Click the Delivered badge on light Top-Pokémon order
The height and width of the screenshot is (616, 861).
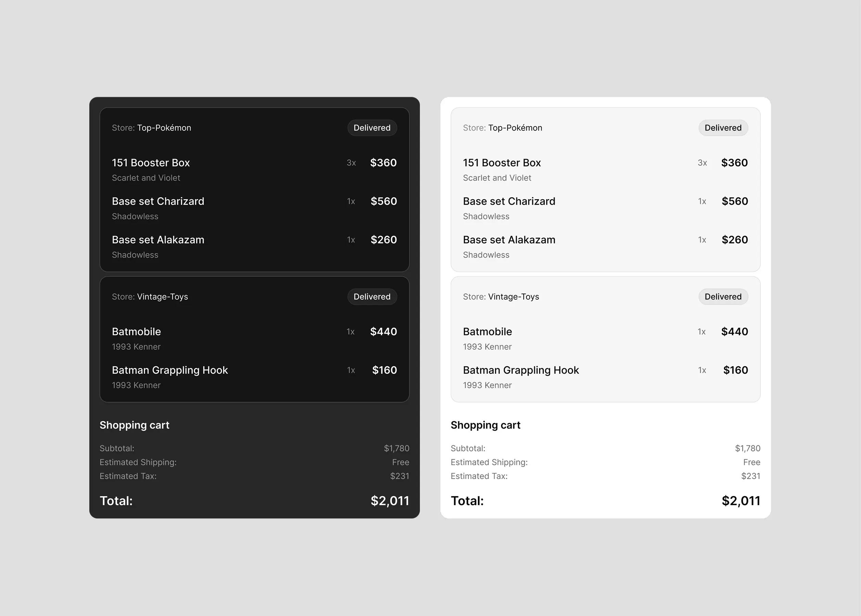coord(723,128)
